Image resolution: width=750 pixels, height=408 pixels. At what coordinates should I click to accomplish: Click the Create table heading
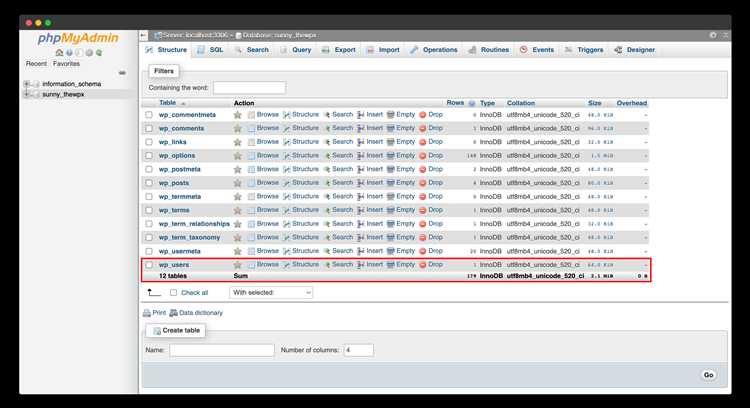coord(176,331)
